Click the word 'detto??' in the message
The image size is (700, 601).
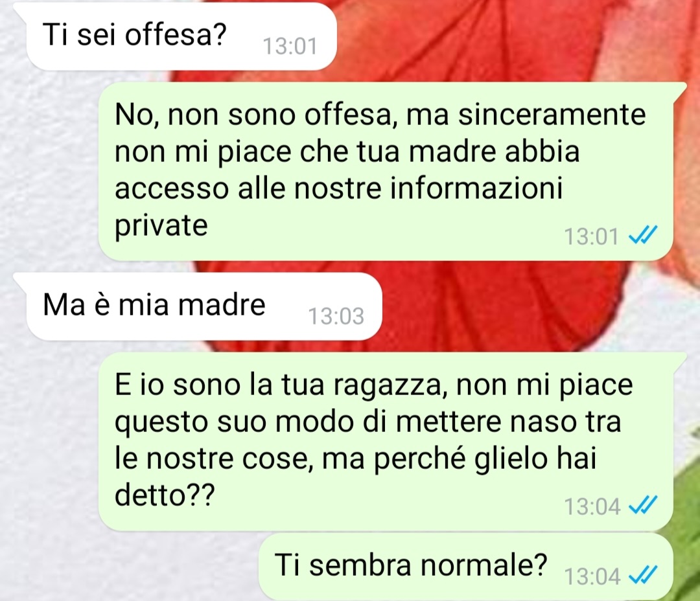pyautogui.click(x=165, y=495)
